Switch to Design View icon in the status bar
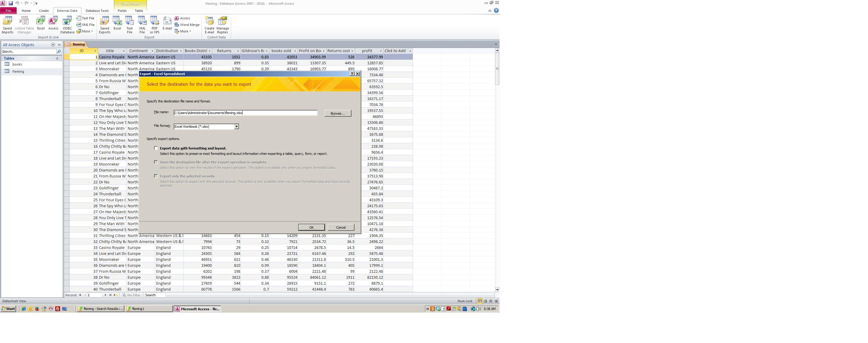868x343 pixels. click(x=496, y=301)
